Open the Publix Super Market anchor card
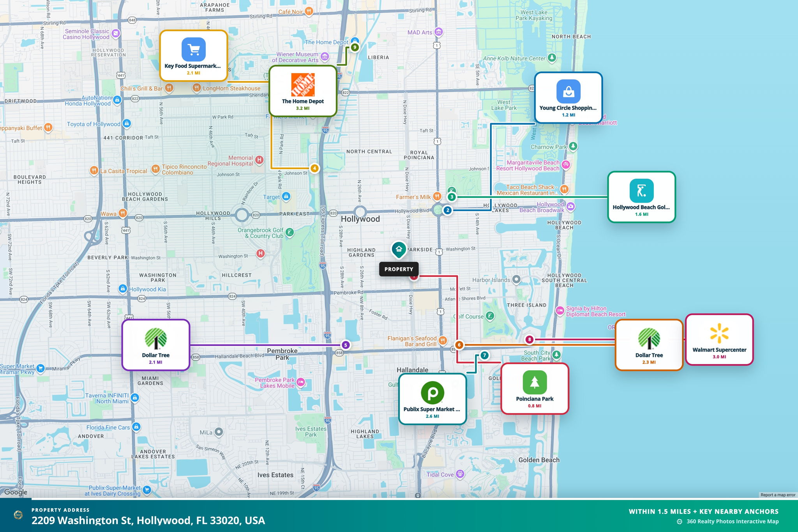Screen dimensions: 798x532 pyautogui.click(x=433, y=399)
